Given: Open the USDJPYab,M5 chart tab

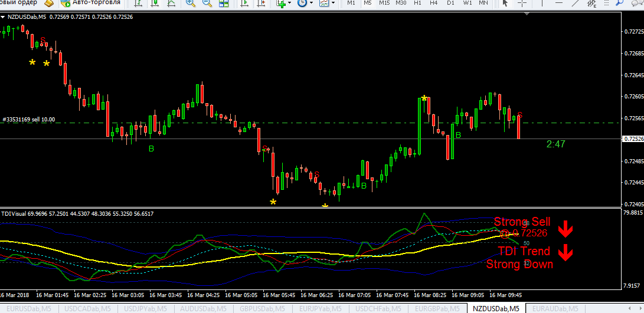Looking at the screenshot, I should [x=146, y=308].
